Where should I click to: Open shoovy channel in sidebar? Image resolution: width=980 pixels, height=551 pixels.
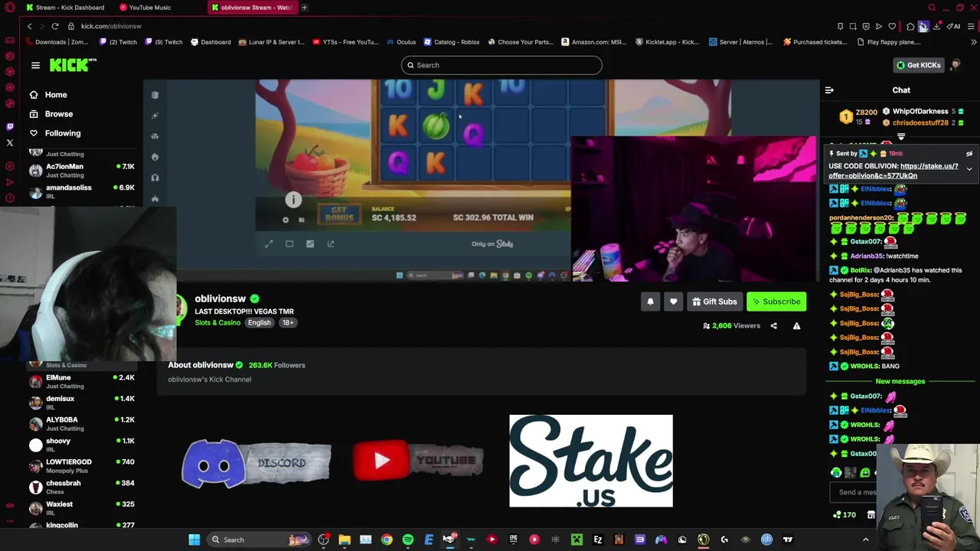pos(81,445)
